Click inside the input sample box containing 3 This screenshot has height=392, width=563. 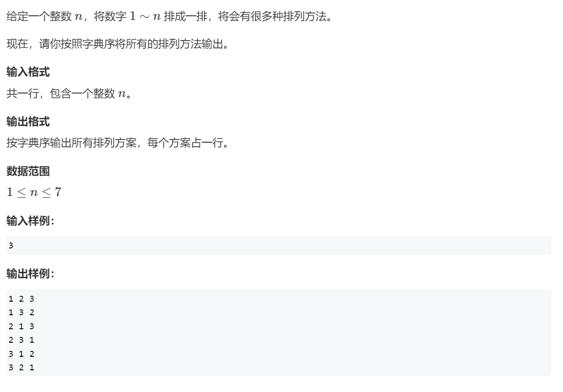tap(279, 246)
